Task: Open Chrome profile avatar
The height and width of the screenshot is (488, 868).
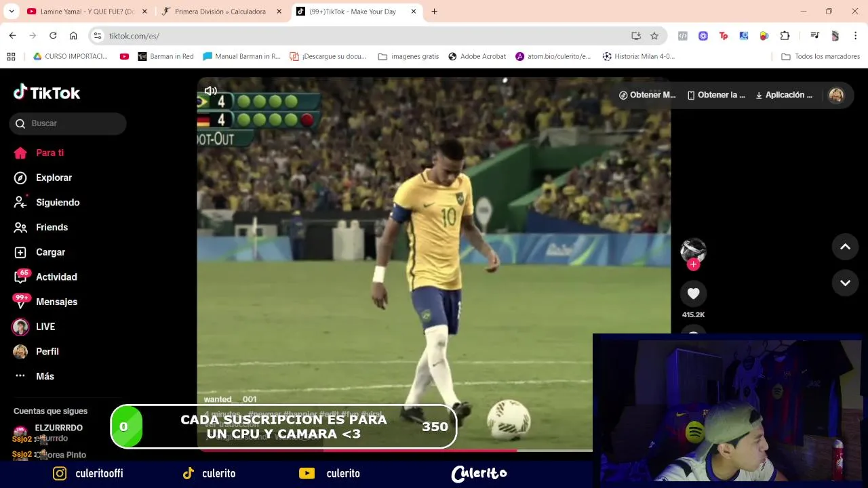Action: pos(835,35)
